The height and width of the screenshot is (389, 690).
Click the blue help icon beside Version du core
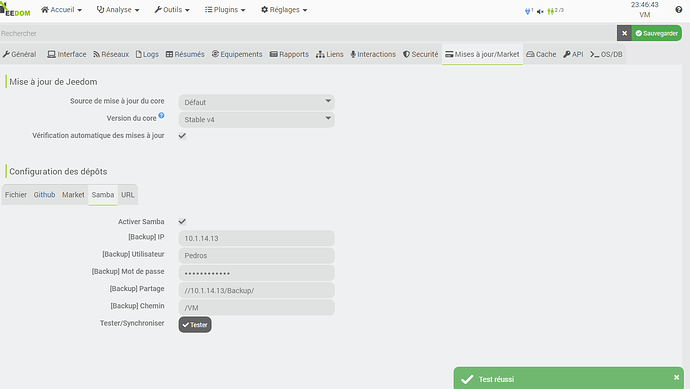click(x=161, y=115)
